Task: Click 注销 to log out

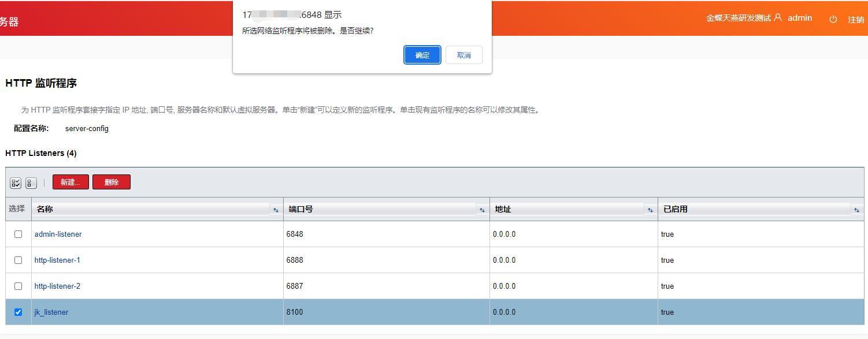Action: tap(855, 20)
